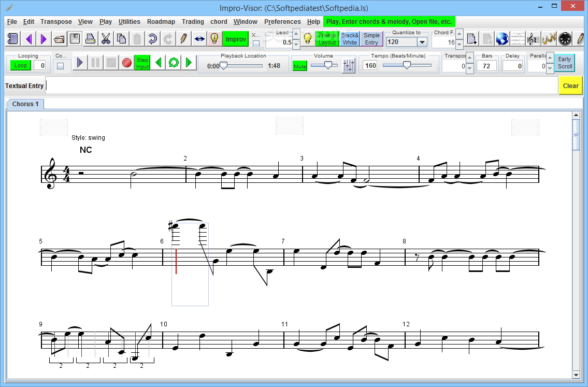The image size is (588, 387).
Task: Click the green circular arrow button
Action: pos(174,63)
